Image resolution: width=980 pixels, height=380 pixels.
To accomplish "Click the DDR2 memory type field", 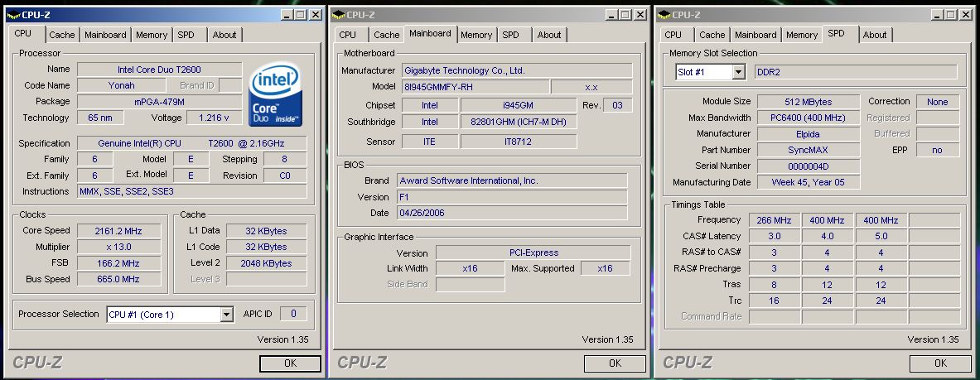I will point(856,72).
